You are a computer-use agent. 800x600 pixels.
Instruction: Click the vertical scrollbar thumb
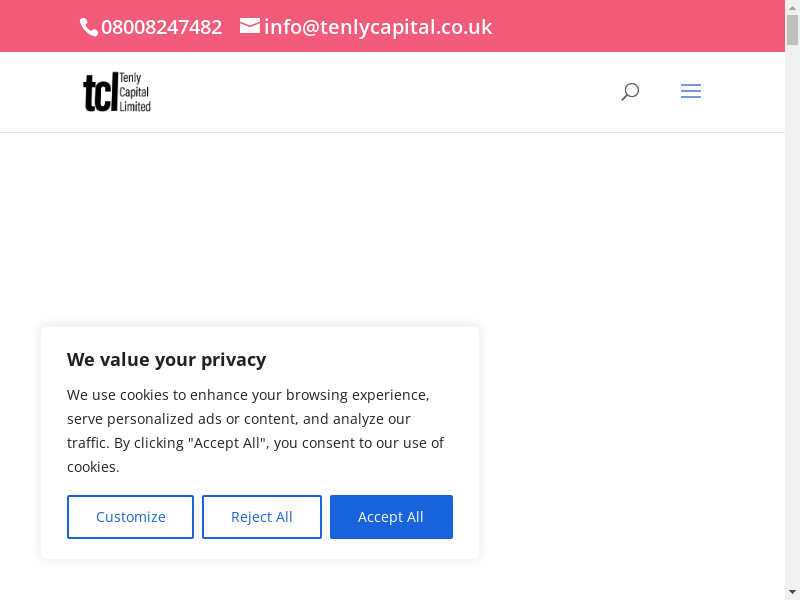click(792, 30)
